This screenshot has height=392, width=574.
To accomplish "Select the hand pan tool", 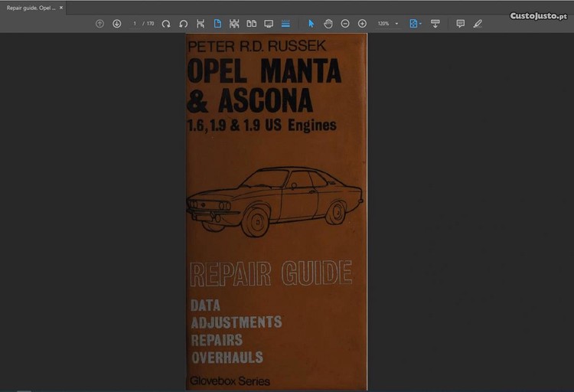I will (328, 24).
